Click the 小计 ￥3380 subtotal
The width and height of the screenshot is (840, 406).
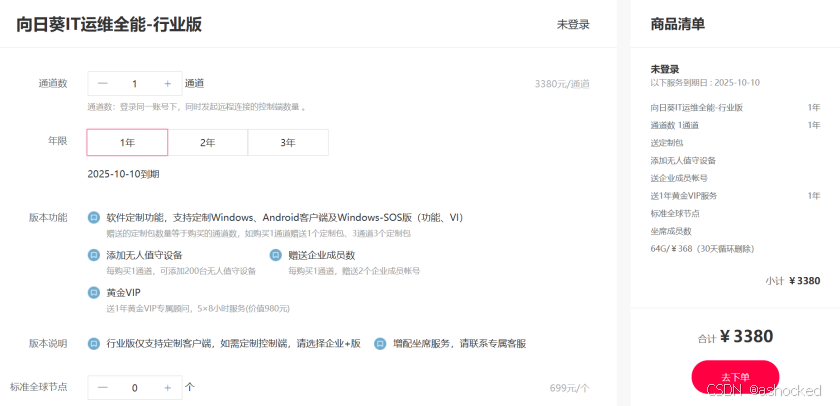click(x=792, y=281)
